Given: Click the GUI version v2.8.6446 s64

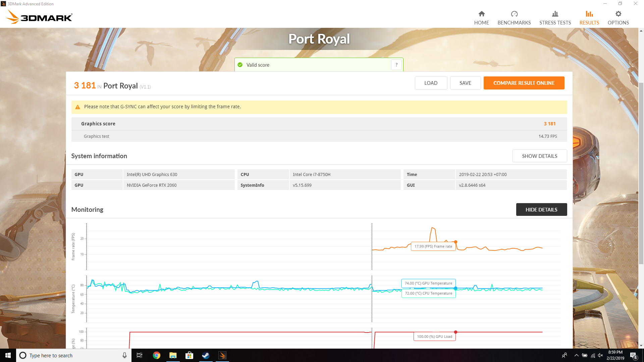Looking at the screenshot, I should [x=472, y=185].
